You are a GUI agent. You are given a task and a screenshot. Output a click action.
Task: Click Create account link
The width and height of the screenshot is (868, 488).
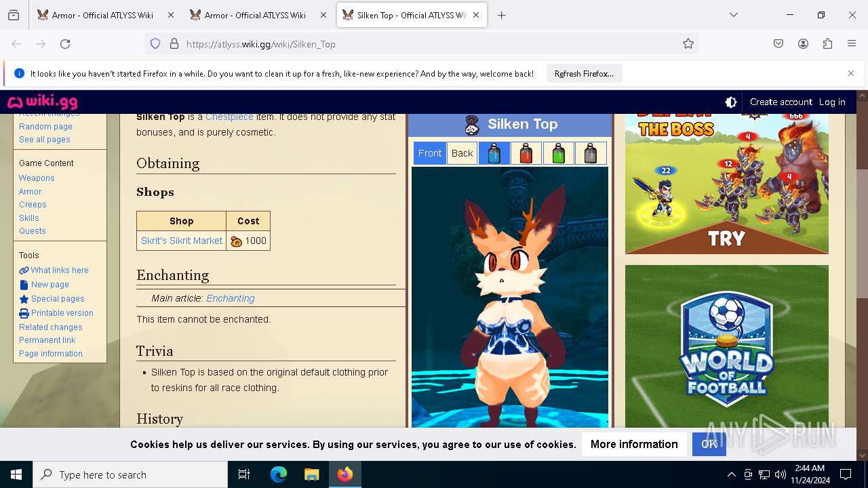point(781,102)
